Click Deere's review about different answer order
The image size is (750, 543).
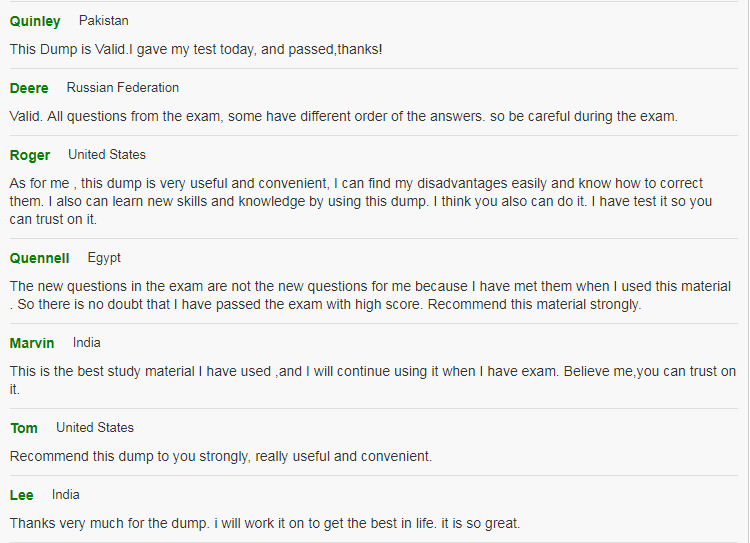click(343, 116)
